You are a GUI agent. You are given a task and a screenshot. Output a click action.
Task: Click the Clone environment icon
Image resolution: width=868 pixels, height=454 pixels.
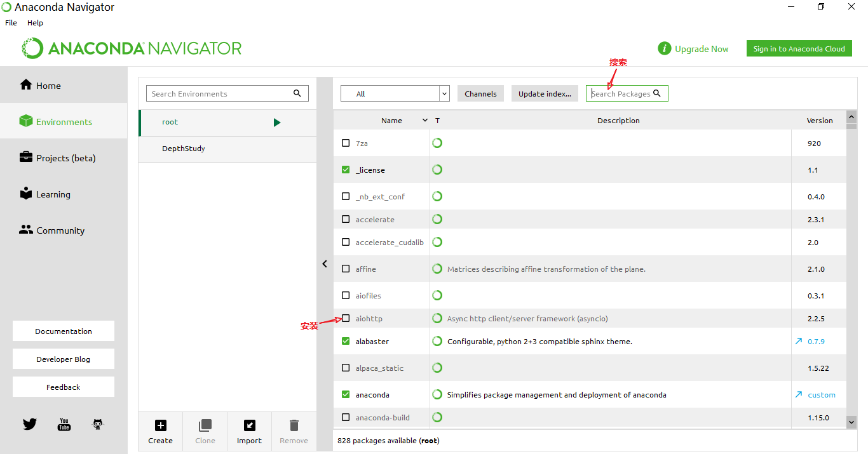click(x=205, y=425)
